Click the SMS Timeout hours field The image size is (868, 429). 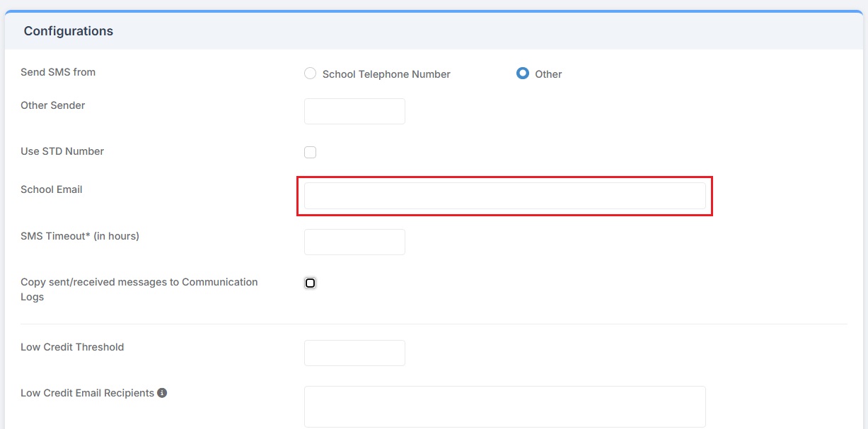(x=354, y=242)
